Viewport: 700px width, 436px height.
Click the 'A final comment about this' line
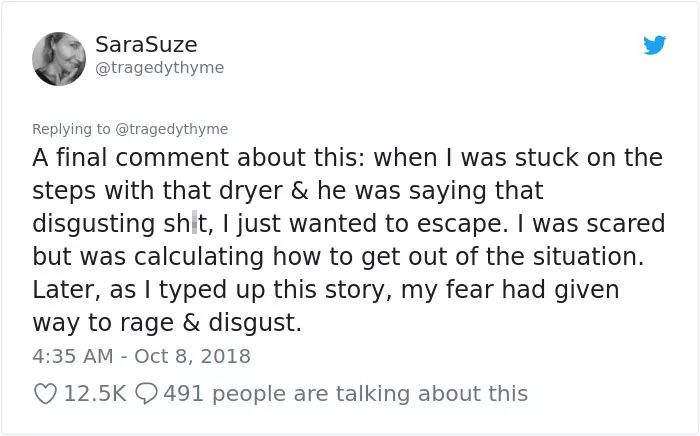[x=347, y=158]
